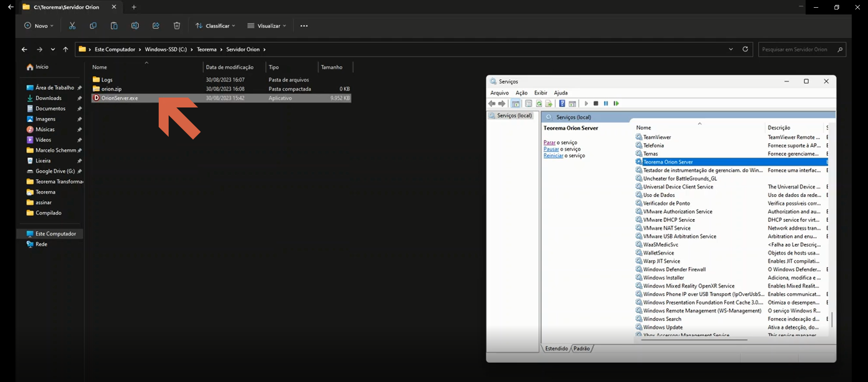The height and width of the screenshot is (382, 868).
Task: Expand the address bar history chevron
Action: pos(731,49)
